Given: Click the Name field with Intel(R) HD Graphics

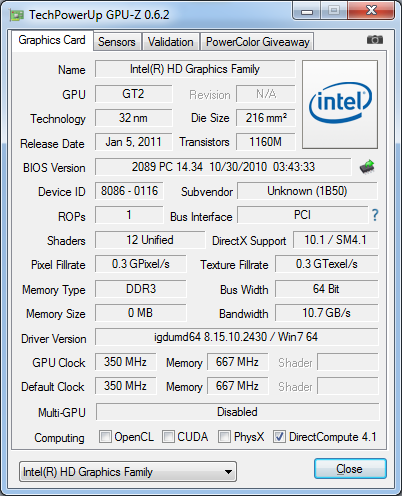Looking at the screenshot, I should [x=195, y=69].
